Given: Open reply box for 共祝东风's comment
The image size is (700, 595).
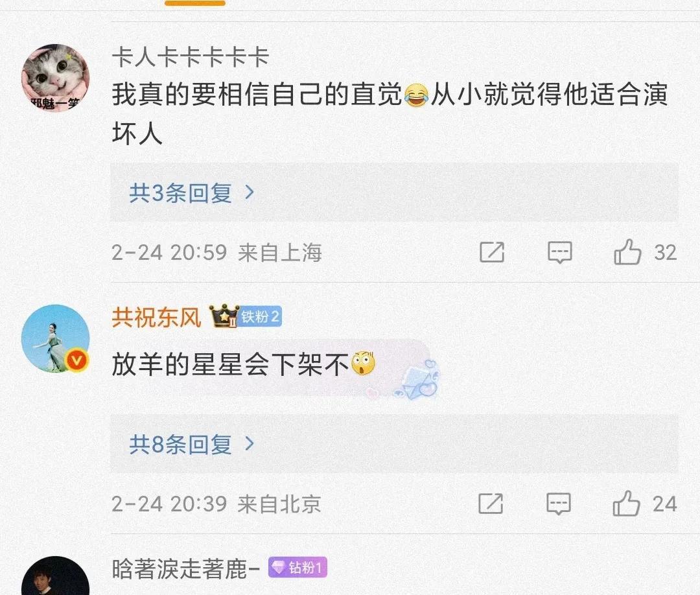Looking at the screenshot, I should [x=559, y=504].
